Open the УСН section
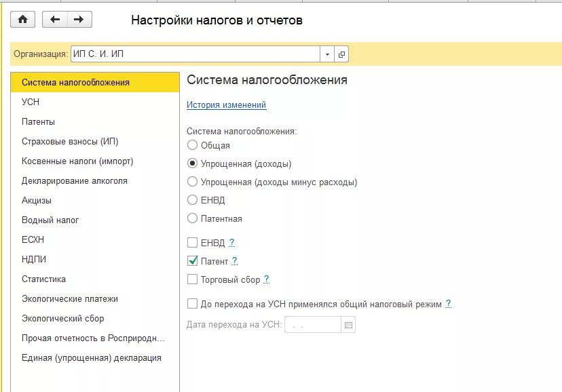This screenshot has width=562, height=392. coord(95,102)
